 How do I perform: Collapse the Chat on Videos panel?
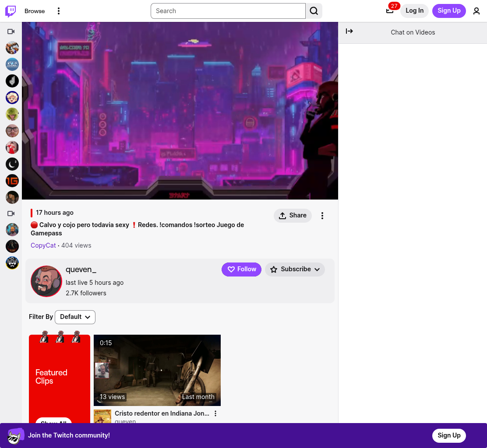click(x=349, y=31)
